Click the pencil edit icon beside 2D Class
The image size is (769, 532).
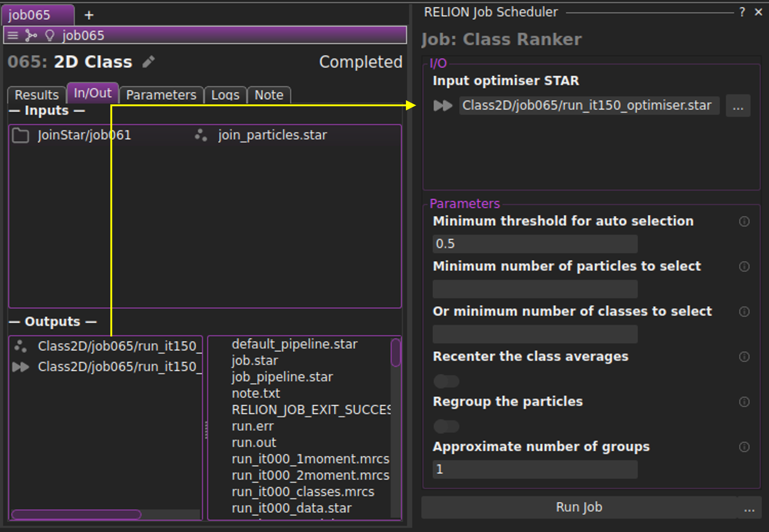click(148, 62)
